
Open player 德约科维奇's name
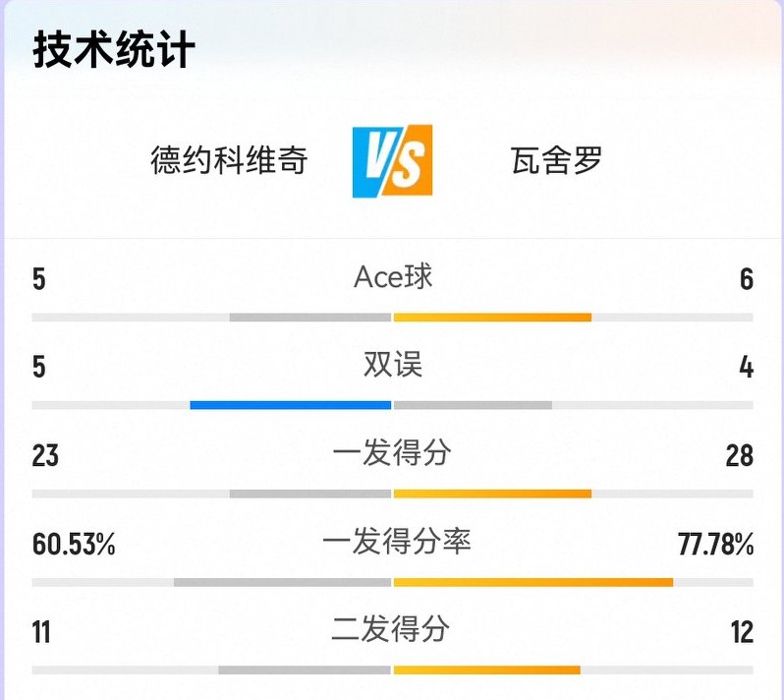[x=229, y=159]
